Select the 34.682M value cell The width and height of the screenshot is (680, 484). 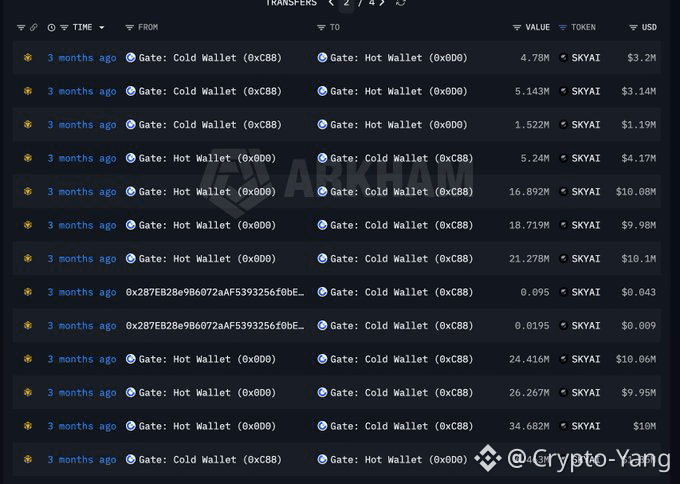point(529,426)
